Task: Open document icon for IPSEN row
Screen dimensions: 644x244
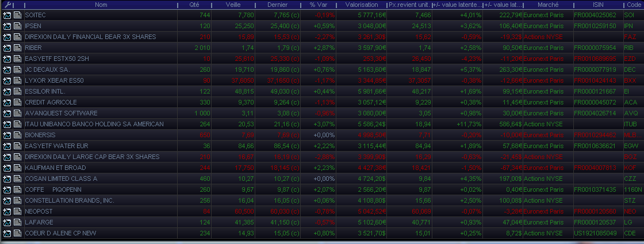Action: [x=17, y=26]
